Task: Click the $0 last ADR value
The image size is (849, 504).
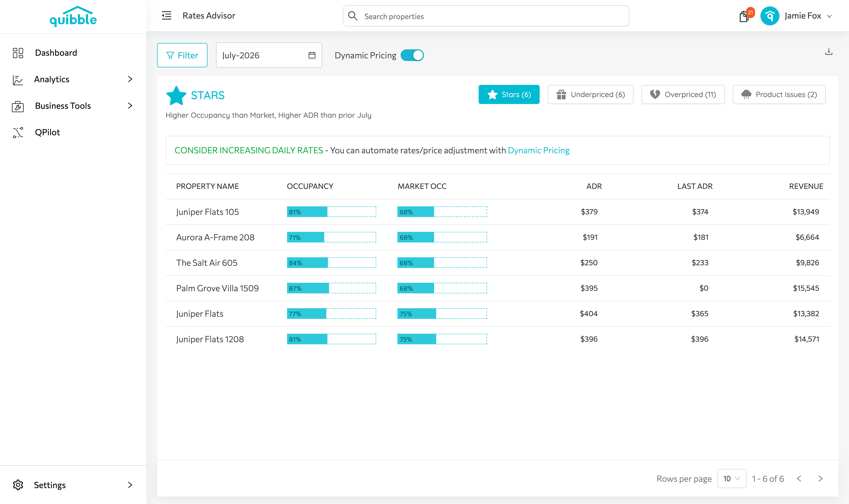Action: [x=704, y=288]
